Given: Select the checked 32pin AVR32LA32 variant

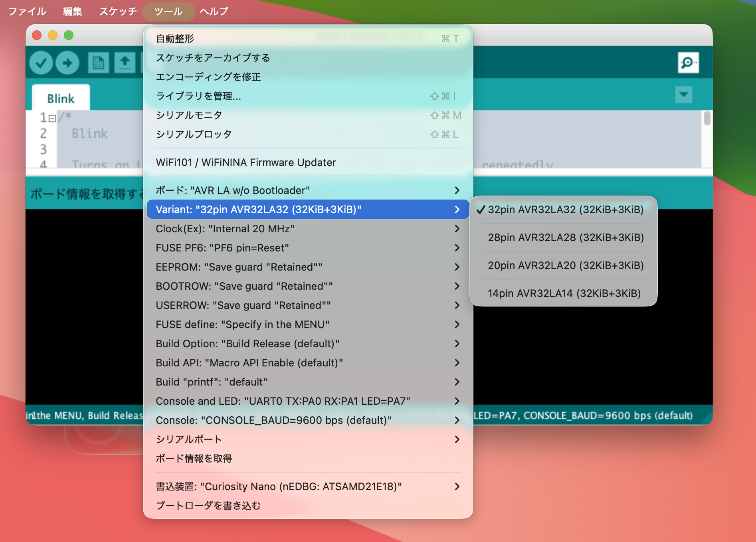Looking at the screenshot, I should click(564, 210).
